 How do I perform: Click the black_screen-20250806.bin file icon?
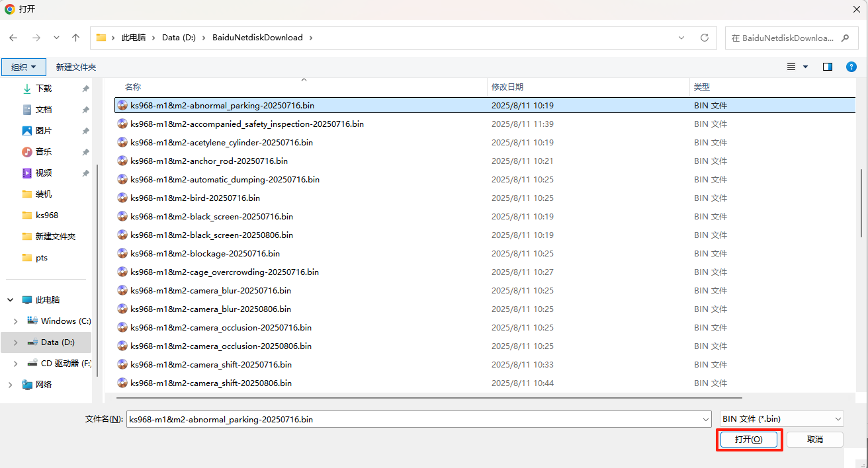click(x=122, y=235)
